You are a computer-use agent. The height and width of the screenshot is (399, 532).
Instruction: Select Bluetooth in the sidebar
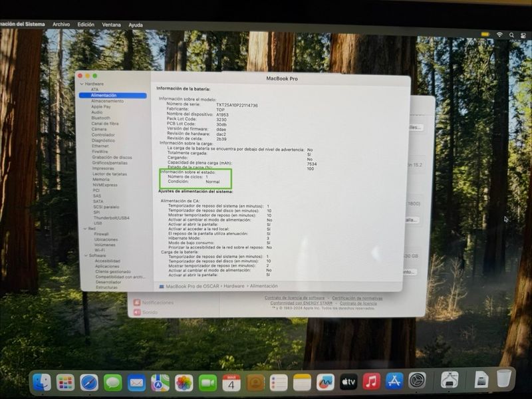(101, 118)
